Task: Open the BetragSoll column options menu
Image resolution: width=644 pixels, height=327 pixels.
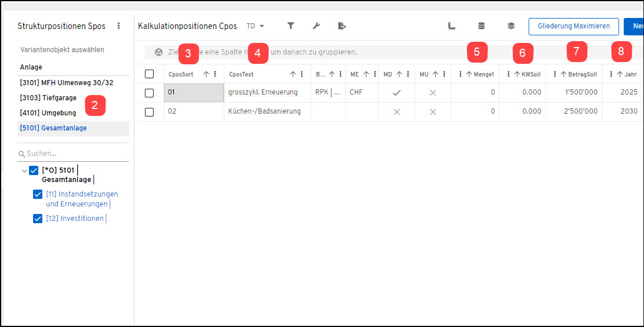Action: pos(555,74)
